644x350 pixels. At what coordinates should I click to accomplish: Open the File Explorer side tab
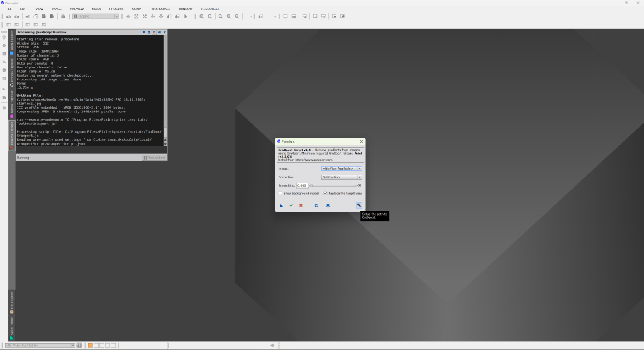tap(11, 304)
